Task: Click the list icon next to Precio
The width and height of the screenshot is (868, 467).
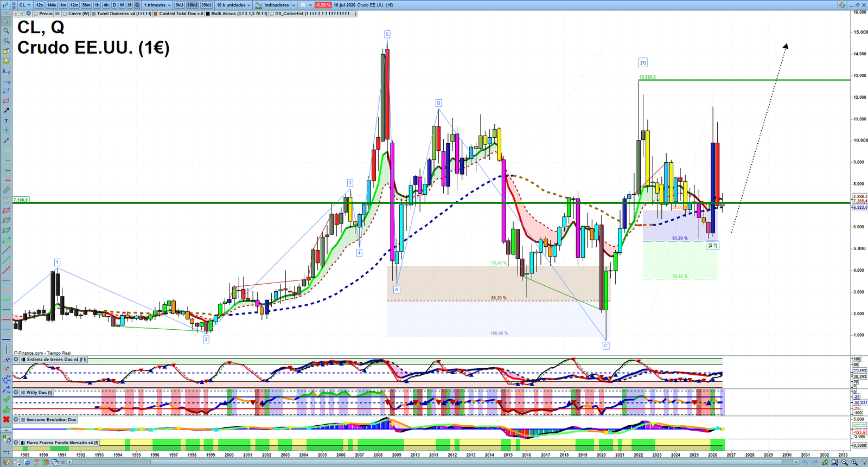Action: coord(57,14)
